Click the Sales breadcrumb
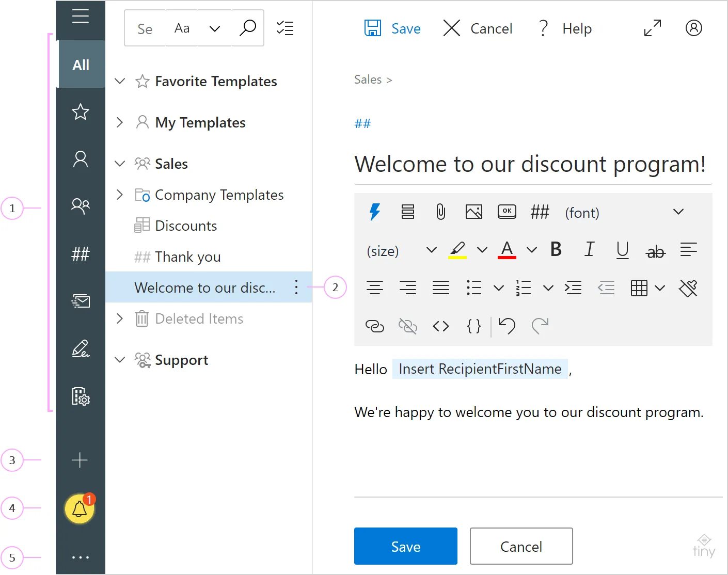This screenshot has height=575, width=728. (368, 79)
